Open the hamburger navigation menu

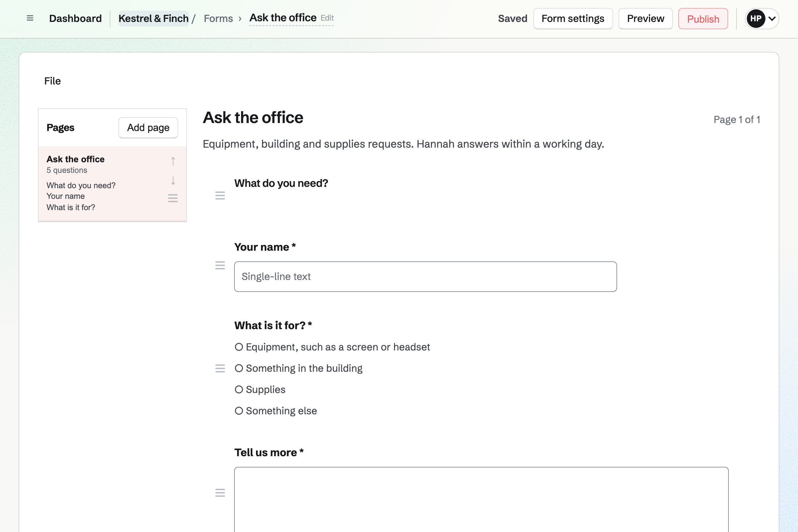(x=30, y=18)
